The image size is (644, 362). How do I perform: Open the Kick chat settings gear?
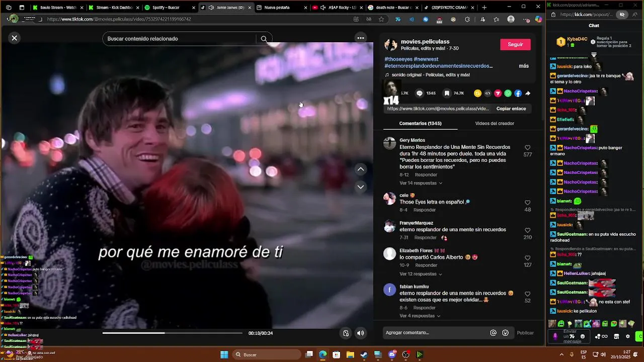pyautogui.click(x=627, y=336)
